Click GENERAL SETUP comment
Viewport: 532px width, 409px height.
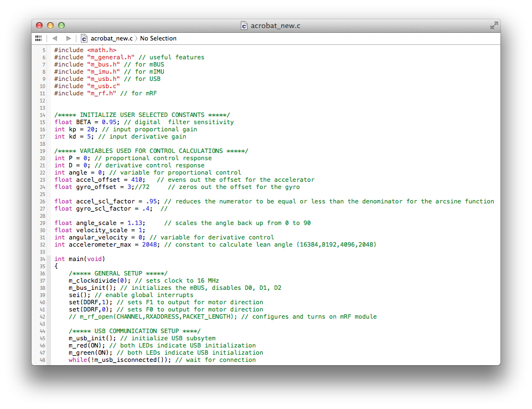[118, 274]
